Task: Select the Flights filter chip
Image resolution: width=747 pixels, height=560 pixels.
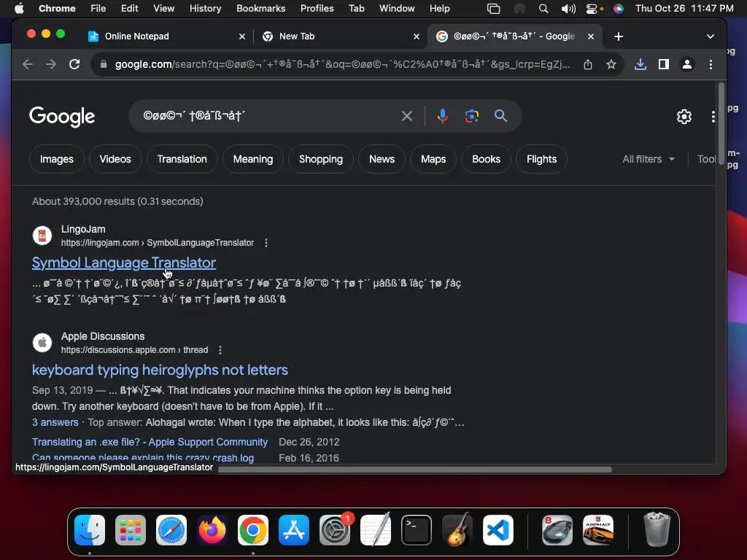Action: [x=541, y=159]
